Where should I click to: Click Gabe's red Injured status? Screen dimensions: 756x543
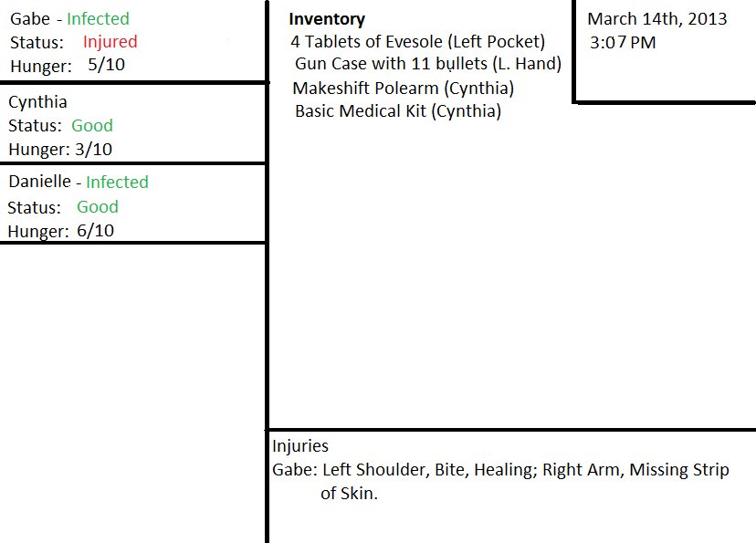(110, 42)
